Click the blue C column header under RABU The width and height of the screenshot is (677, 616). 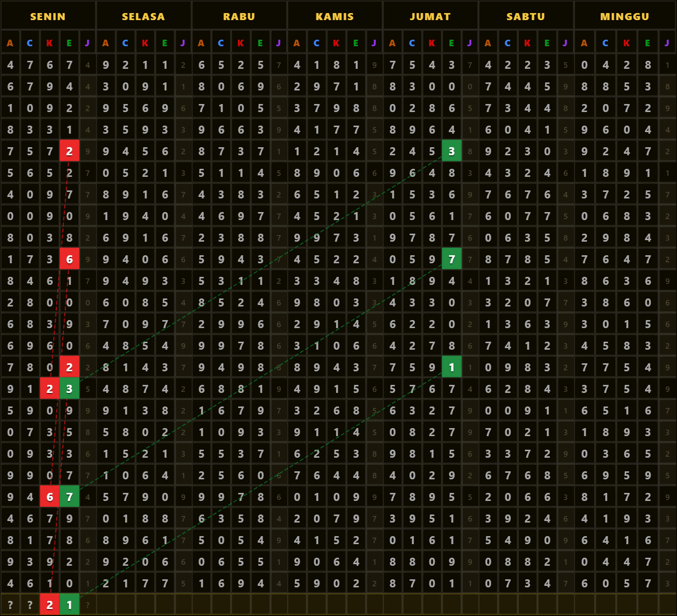[221, 43]
